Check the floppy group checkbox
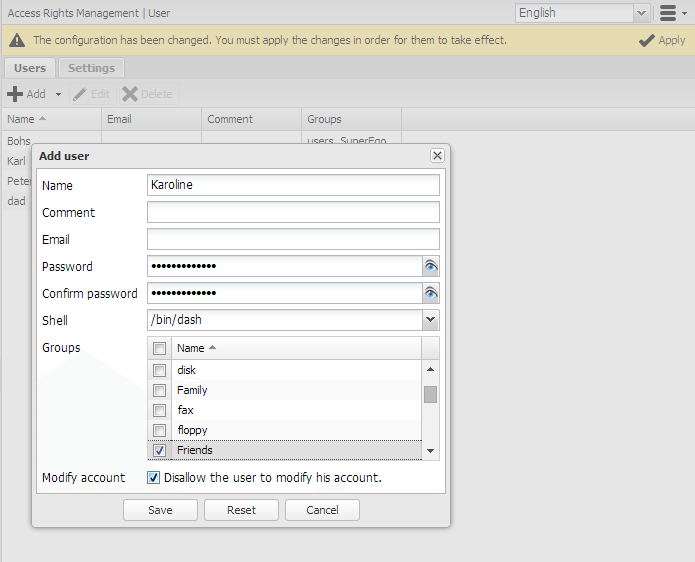Viewport: 695px width, 562px height. click(x=159, y=430)
